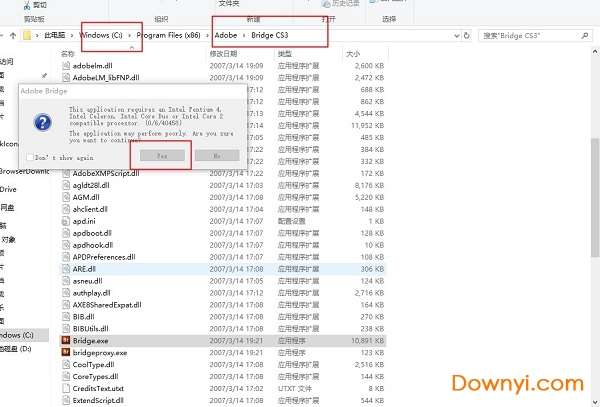The width and height of the screenshot is (600, 407).
Task: Click the 配置设置 type cell of apd.ini
Action: (x=292, y=221)
